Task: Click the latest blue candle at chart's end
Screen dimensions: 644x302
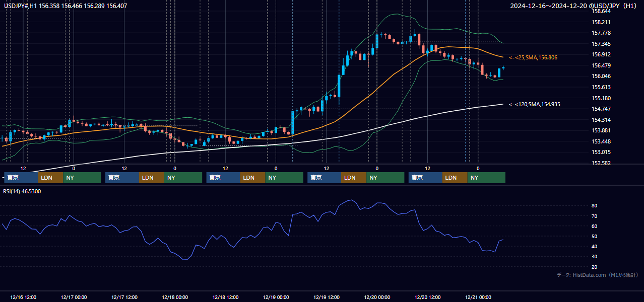Action: click(503, 67)
